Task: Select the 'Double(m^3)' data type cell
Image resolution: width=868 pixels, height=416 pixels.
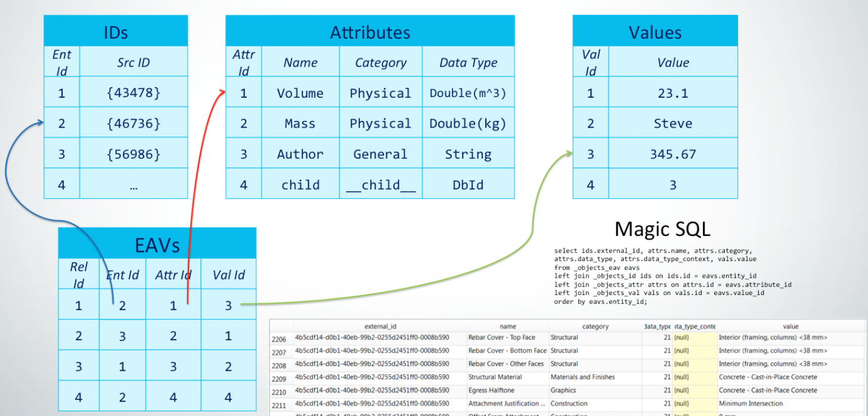Action: tap(468, 93)
